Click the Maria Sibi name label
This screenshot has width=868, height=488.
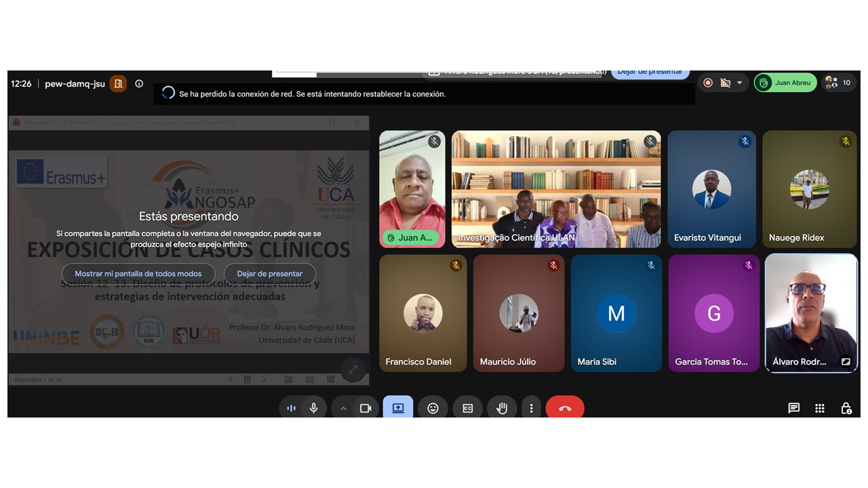coord(597,362)
